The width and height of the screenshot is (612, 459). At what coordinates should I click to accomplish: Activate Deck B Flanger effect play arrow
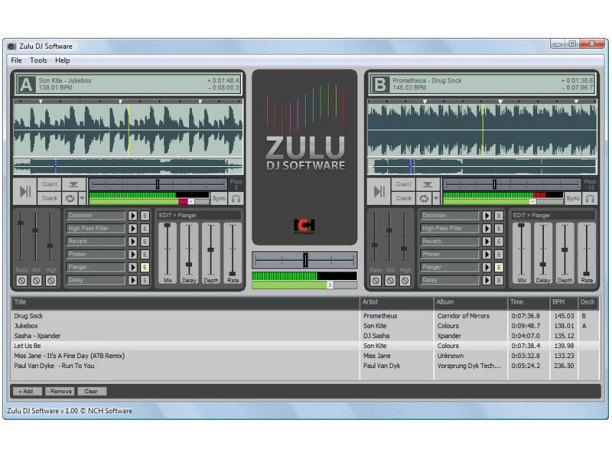point(487,267)
